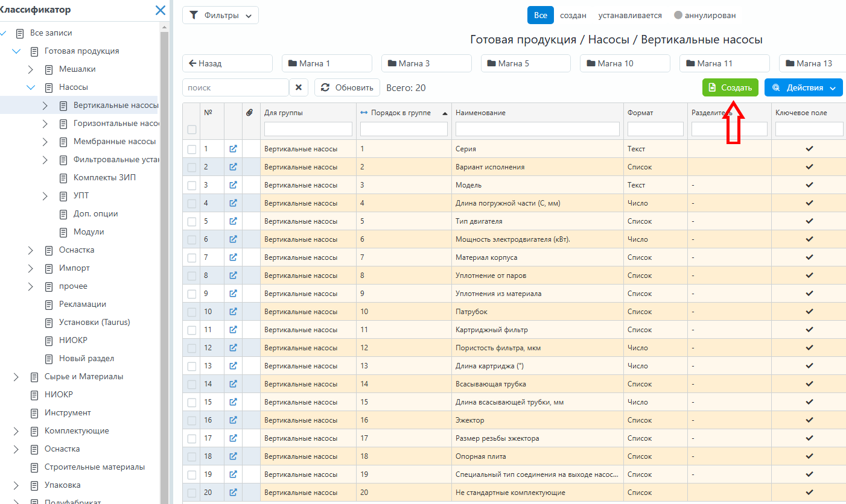The image size is (846, 504).
Task: Switch to the 'создан' status tab
Action: click(573, 16)
